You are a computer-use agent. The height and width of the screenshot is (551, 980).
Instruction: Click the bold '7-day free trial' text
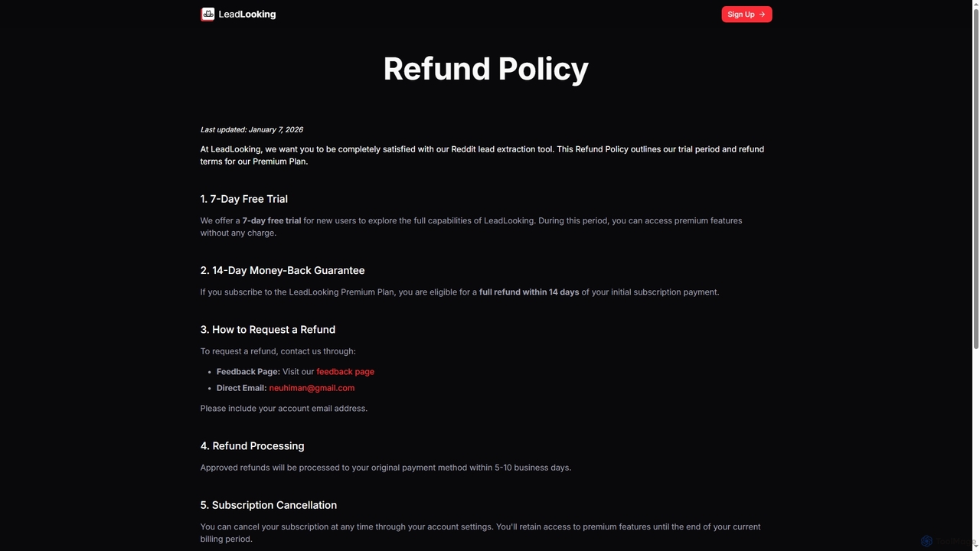pyautogui.click(x=272, y=220)
